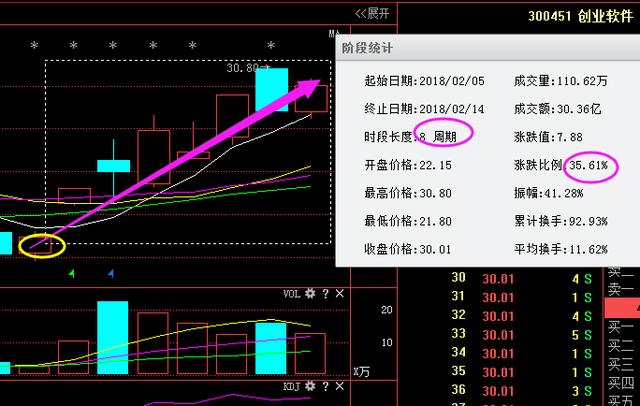Click the X万 volume unit label
Screen dimensions: 640x406
[361, 372]
